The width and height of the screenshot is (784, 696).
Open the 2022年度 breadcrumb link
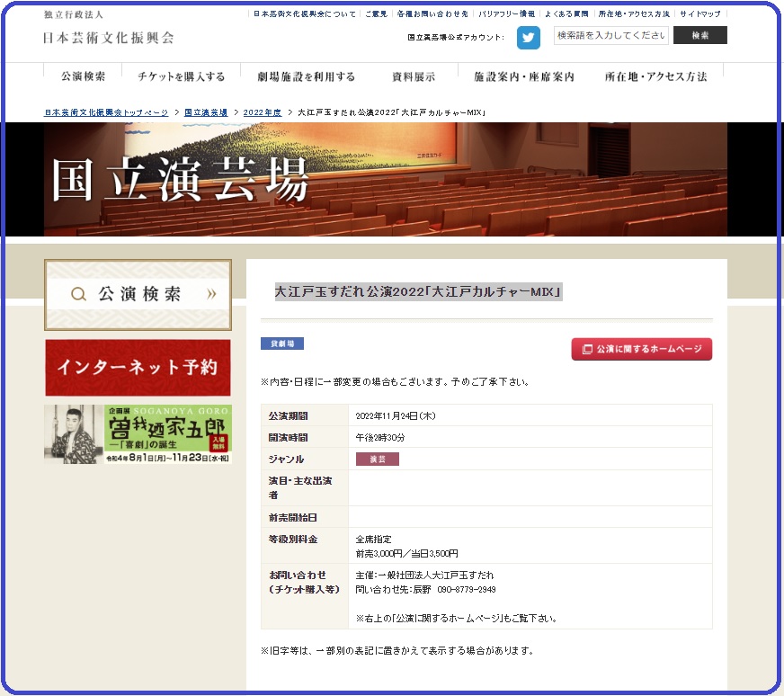point(263,112)
